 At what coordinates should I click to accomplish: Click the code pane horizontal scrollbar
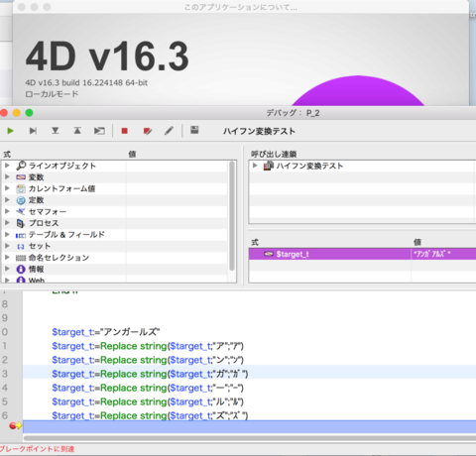point(250,438)
